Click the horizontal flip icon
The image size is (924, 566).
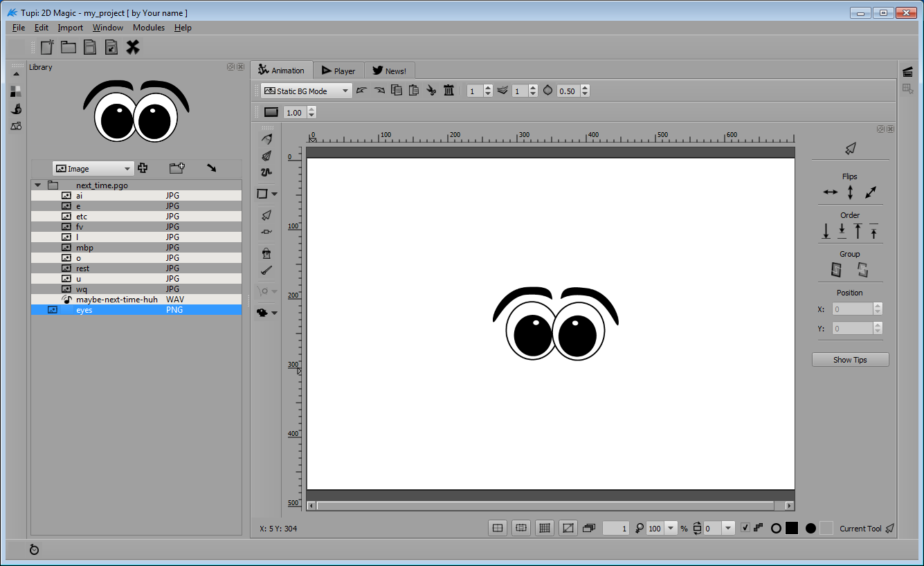click(830, 192)
